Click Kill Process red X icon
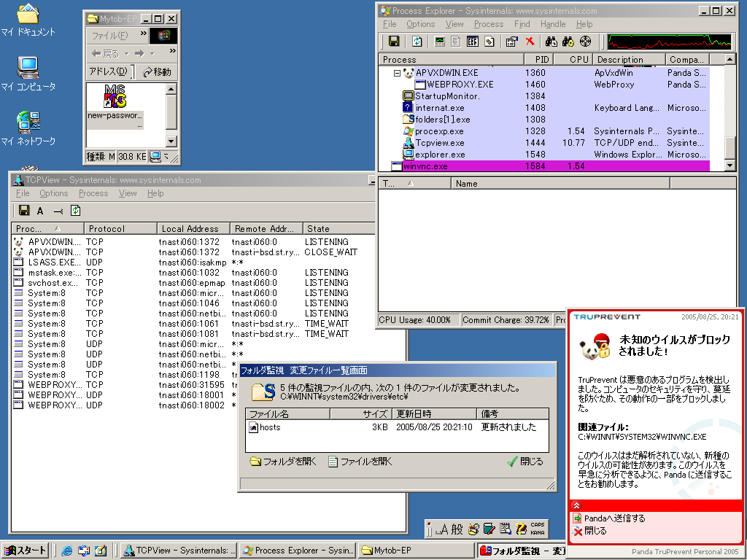The height and width of the screenshot is (560, 747). [530, 42]
